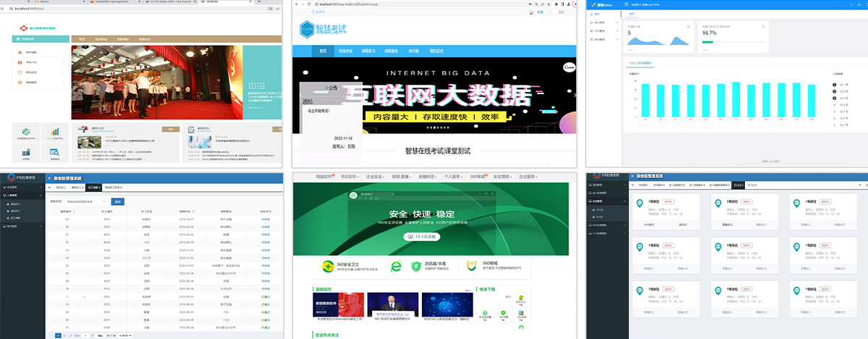The image size is (868, 339).
Task: Expand the 电脑软件 menu on 360 page
Action: [326, 177]
